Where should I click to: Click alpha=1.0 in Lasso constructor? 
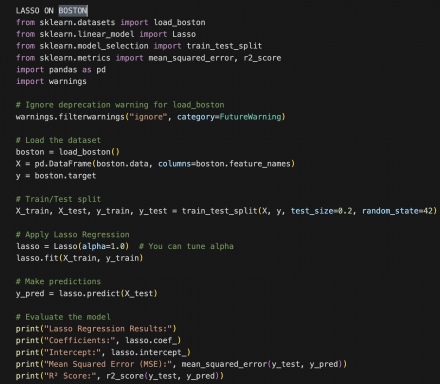[104, 247]
